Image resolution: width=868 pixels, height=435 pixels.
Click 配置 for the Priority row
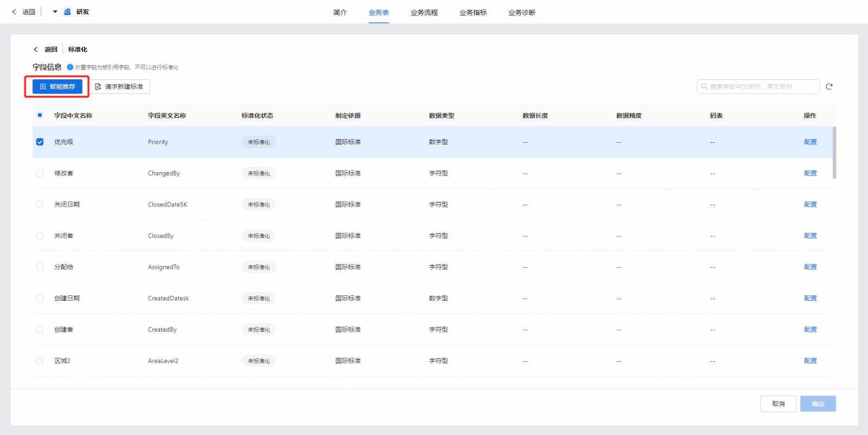810,142
